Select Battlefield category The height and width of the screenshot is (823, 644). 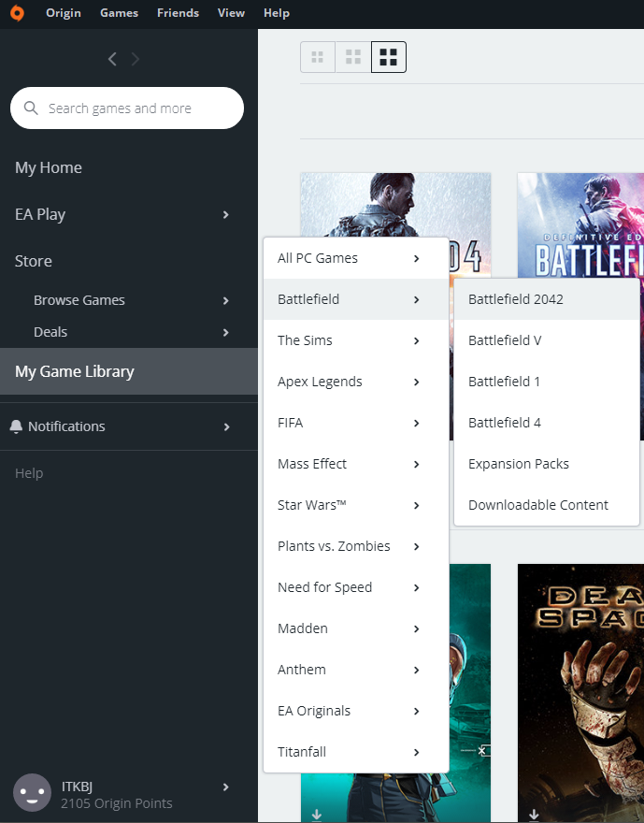point(356,299)
